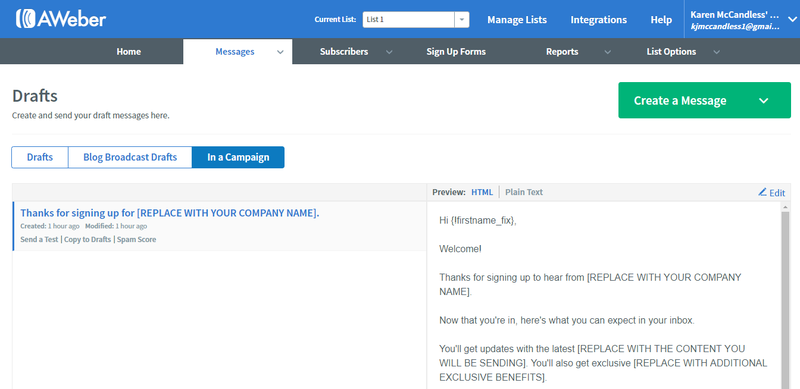Image resolution: width=800 pixels, height=389 pixels.
Task: Click 'Now that you're in' preview line
Action: pos(567,321)
